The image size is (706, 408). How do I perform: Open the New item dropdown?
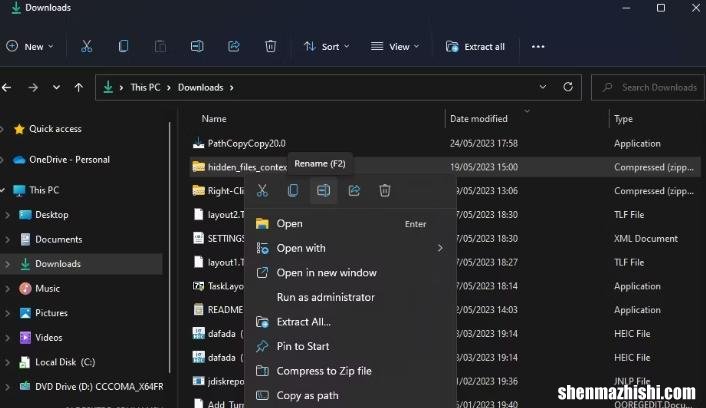coord(30,46)
